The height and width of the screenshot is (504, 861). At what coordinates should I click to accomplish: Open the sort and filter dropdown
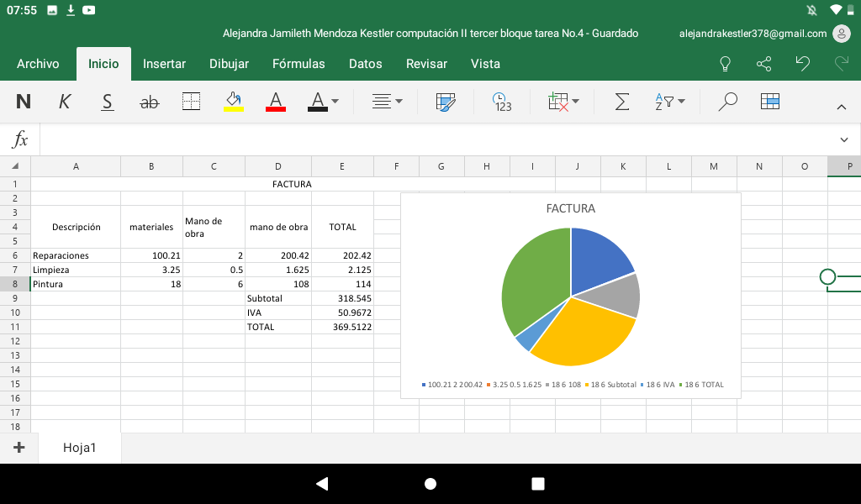click(x=670, y=102)
